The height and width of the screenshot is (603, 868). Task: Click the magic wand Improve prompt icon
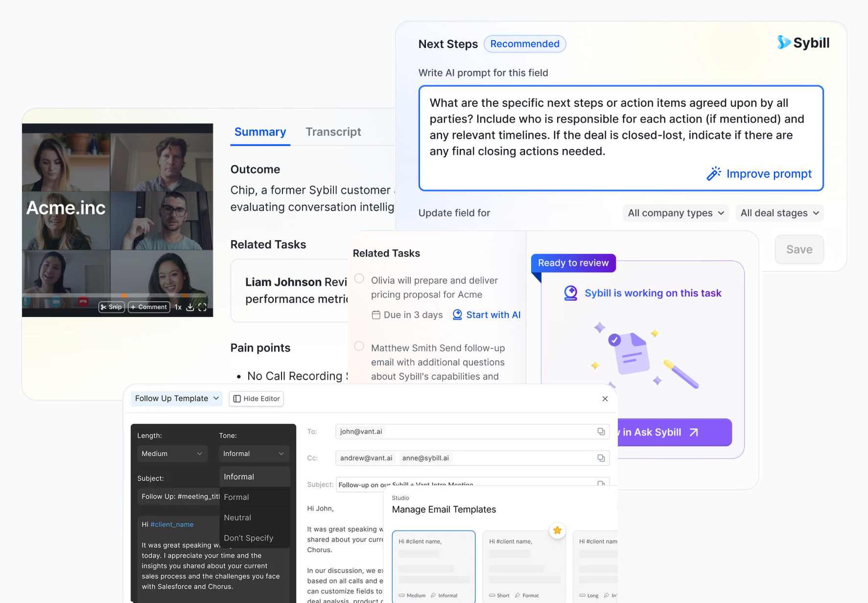[714, 173]
